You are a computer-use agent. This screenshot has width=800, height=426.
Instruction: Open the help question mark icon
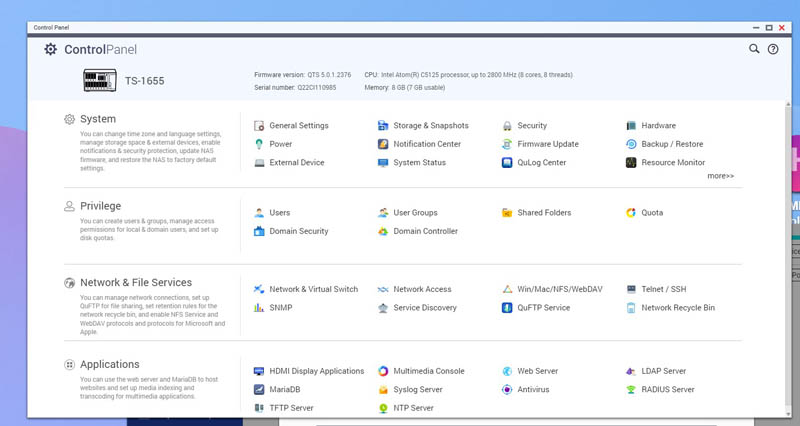point(772,49)
